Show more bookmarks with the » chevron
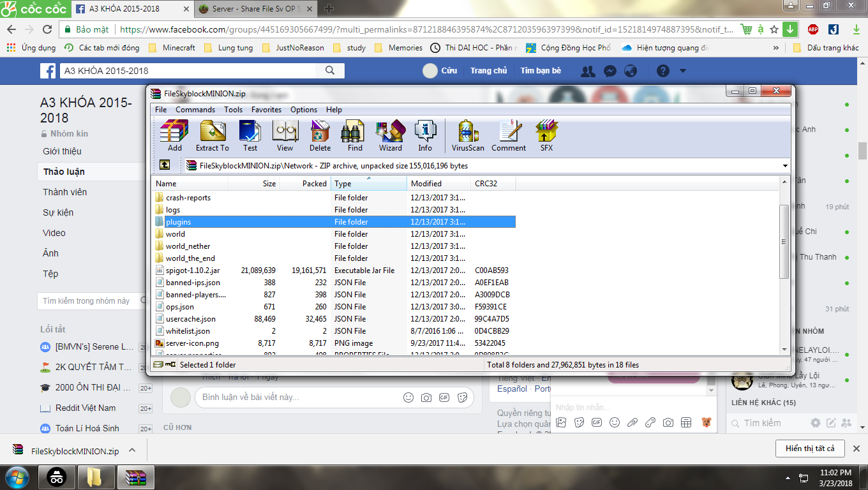Screen dimensions: 868x490 (775, 48)
